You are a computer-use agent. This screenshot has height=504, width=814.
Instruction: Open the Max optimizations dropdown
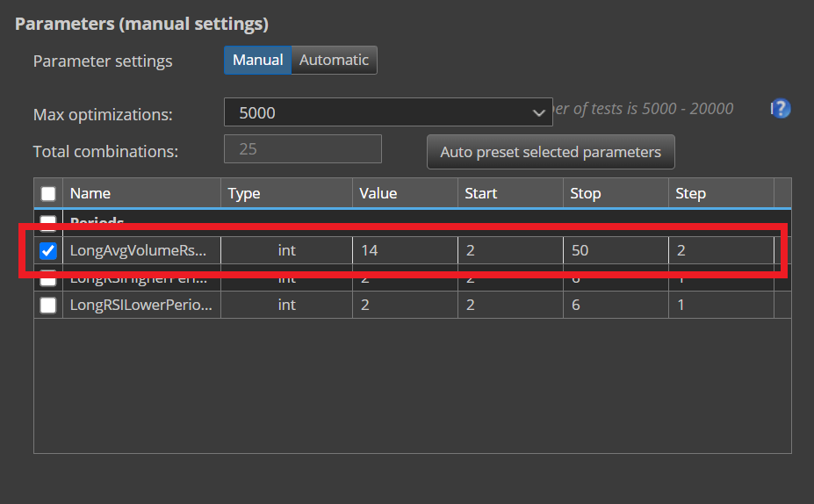[386, 113]
